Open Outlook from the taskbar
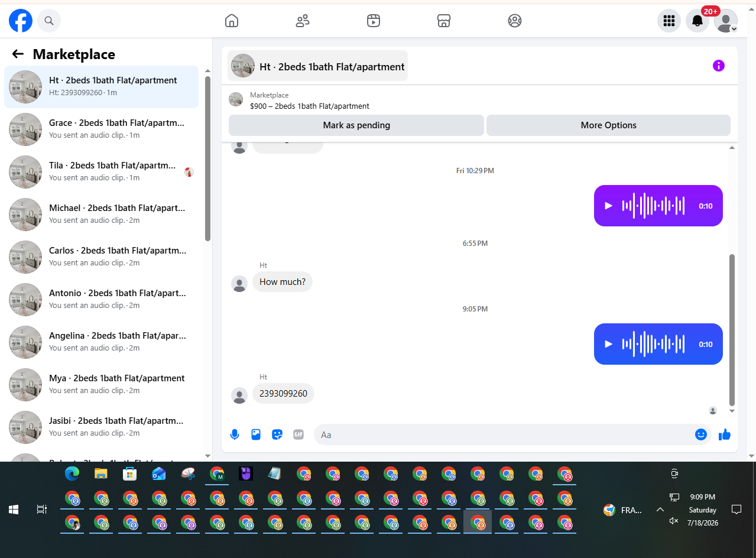This screenshot has height=558, width=756. pos(159,473)
